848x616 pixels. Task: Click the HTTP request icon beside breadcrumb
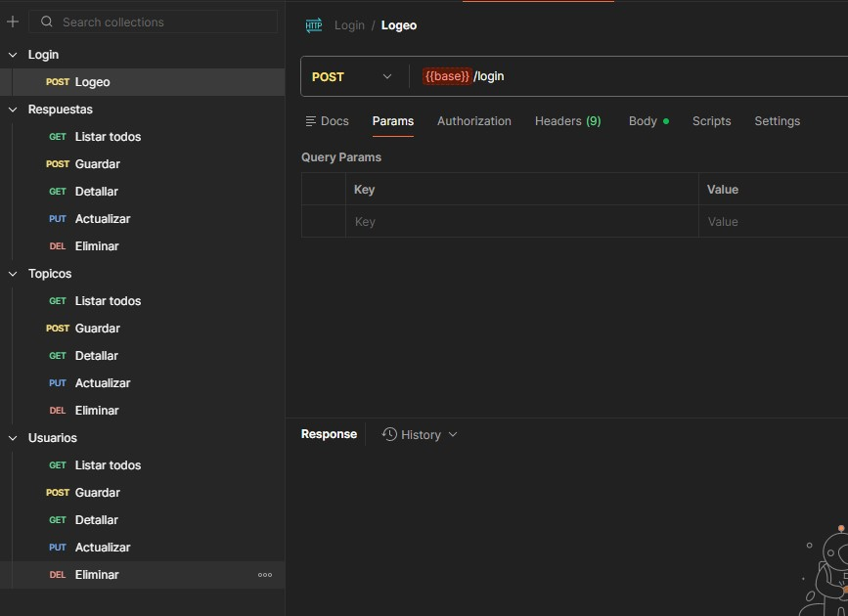[x=314, y=25]
